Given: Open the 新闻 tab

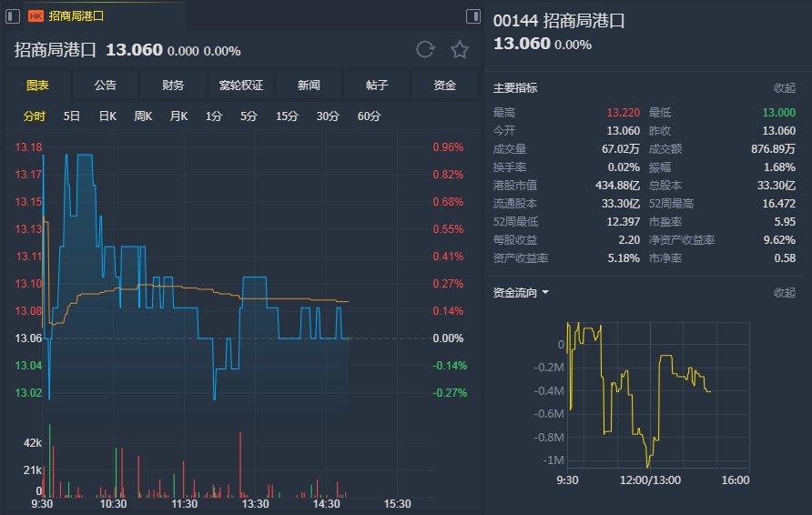Looking at the screenshot, I should 309,86.
